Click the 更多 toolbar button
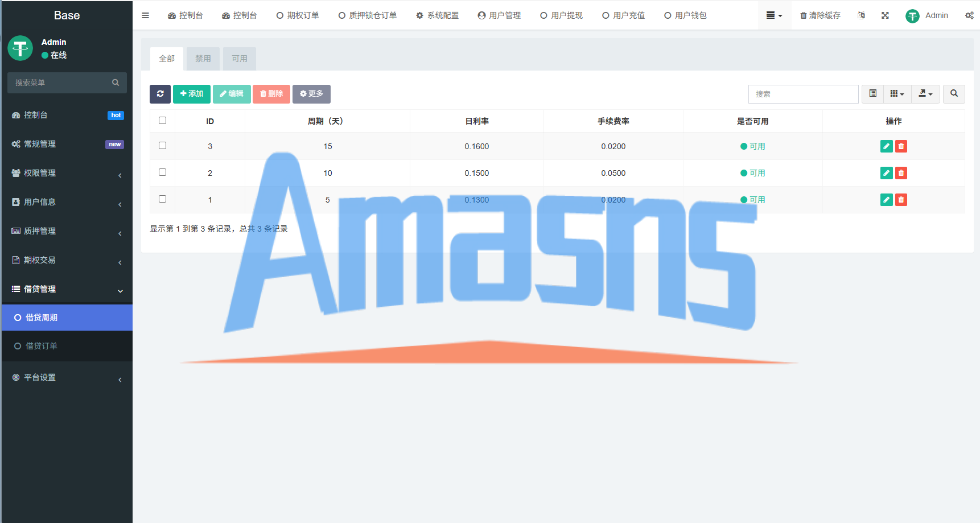Screen dimensions: 980x523 click(x=311, y=94)
